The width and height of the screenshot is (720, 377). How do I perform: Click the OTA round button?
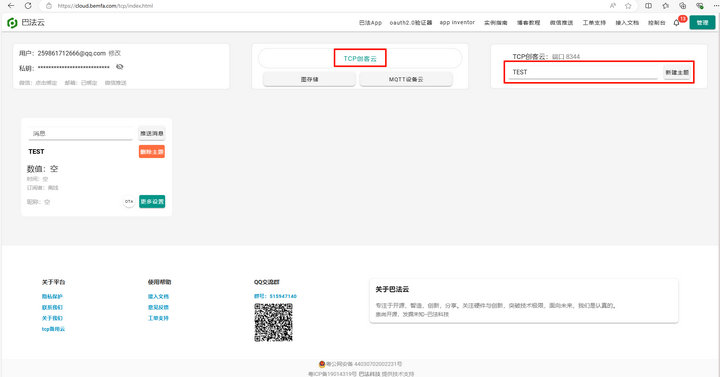pos(129,202)
